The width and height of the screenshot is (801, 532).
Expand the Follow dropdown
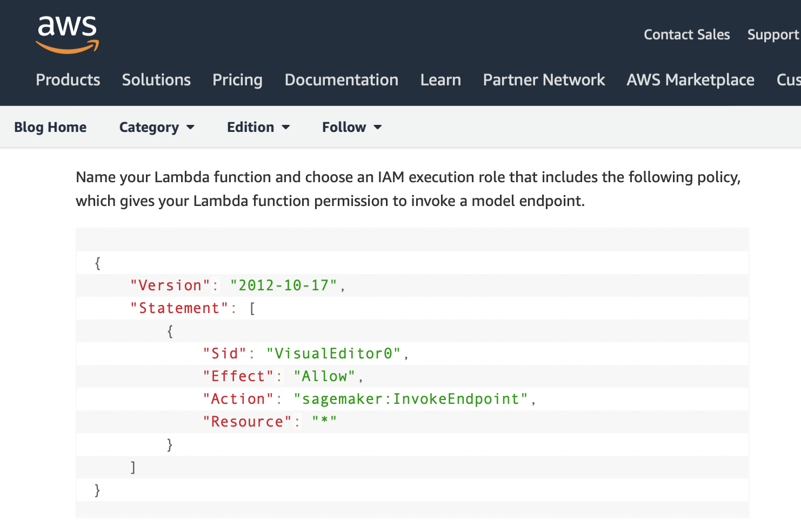click(x=352, y=127)
